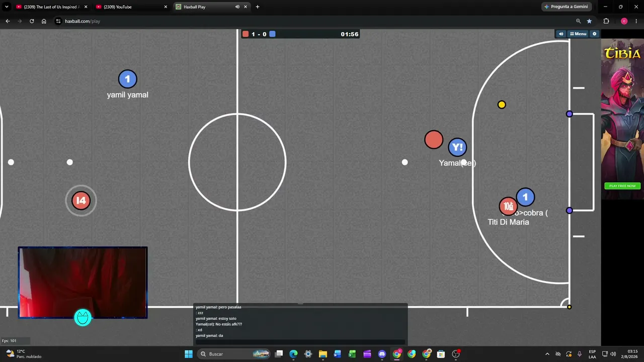The image size is (644, 362).
Task: Open the Haxball Menu button
Action: point(578,34)
